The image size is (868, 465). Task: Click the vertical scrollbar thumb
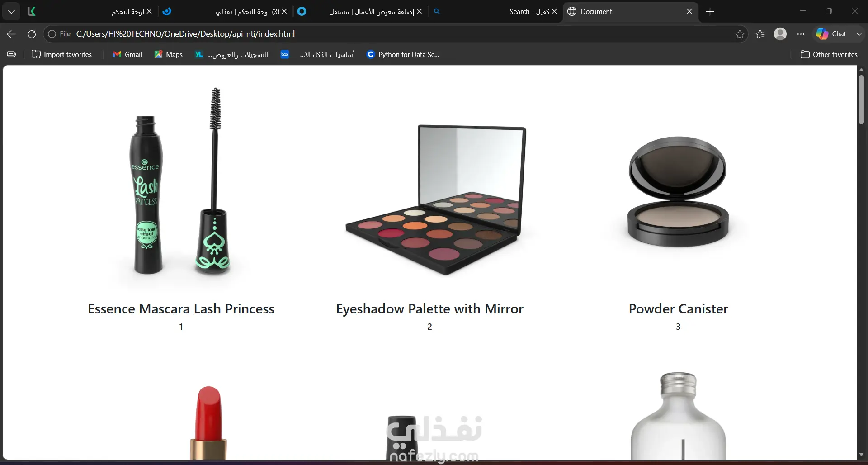pos(862,100)
